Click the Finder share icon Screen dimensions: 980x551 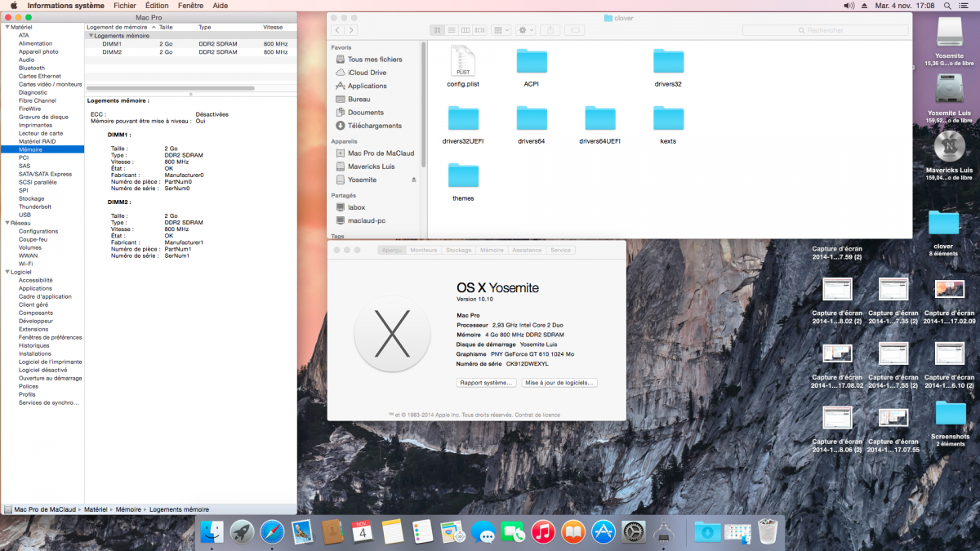pos(550,30)
